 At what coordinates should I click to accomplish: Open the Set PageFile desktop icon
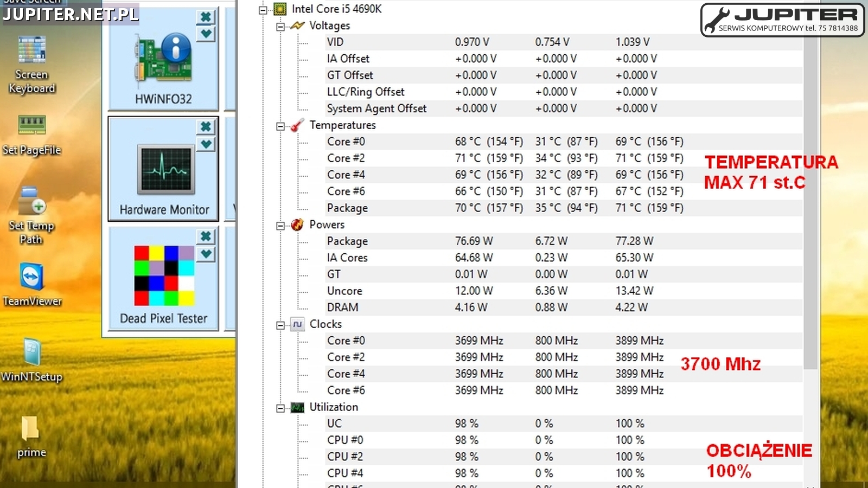coord(31,134)
